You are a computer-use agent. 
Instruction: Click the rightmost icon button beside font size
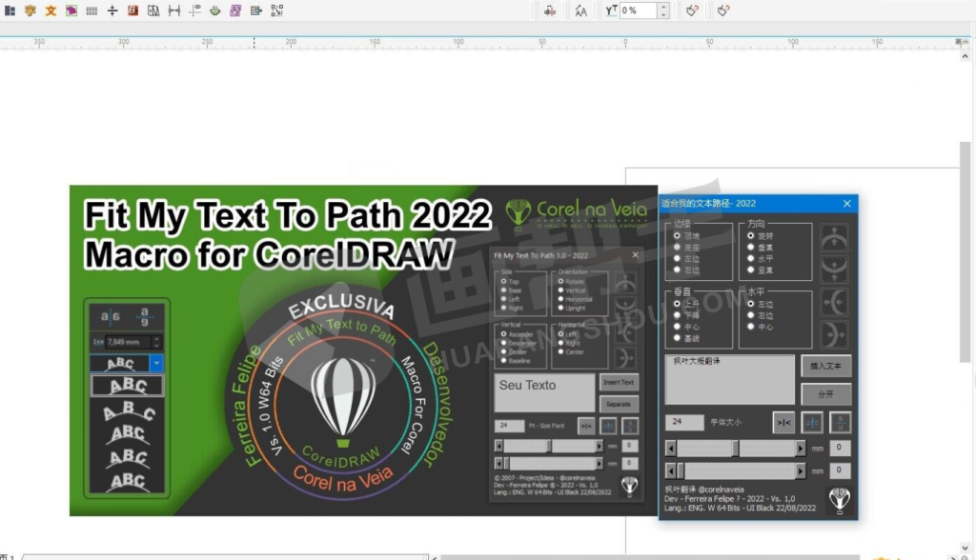click(841, 423)
